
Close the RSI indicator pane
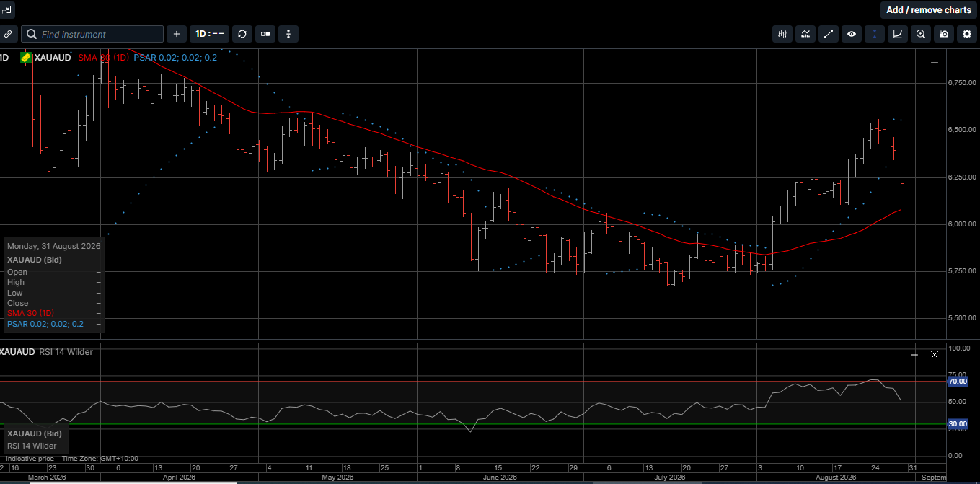[935, 355]
